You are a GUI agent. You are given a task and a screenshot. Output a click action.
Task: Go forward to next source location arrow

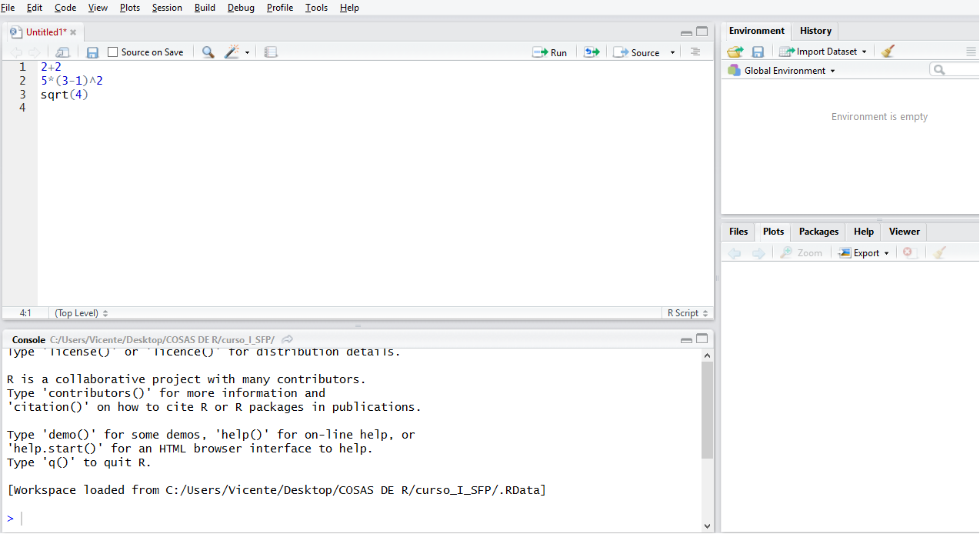pos(34,52)
